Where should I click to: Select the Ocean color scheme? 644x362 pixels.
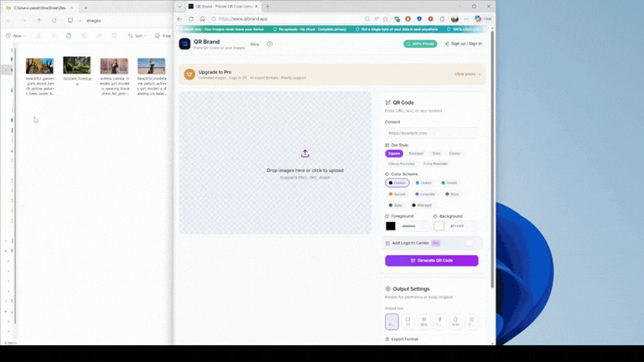[x=423, y=183]
